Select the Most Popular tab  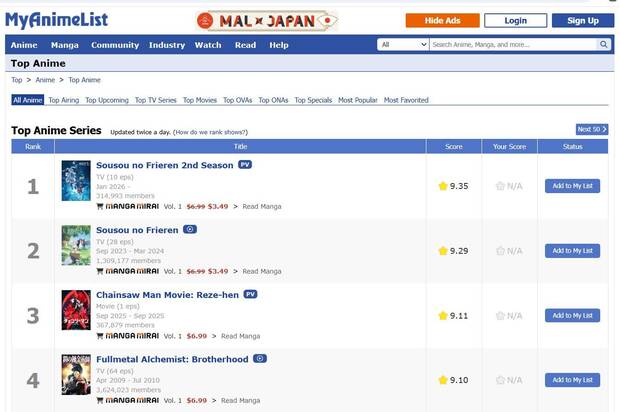(358, 100)
